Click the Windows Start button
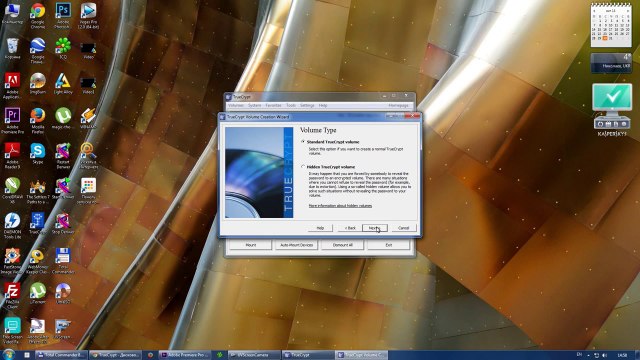The width and height of the screenshot is (640, 360). (8, 354)
